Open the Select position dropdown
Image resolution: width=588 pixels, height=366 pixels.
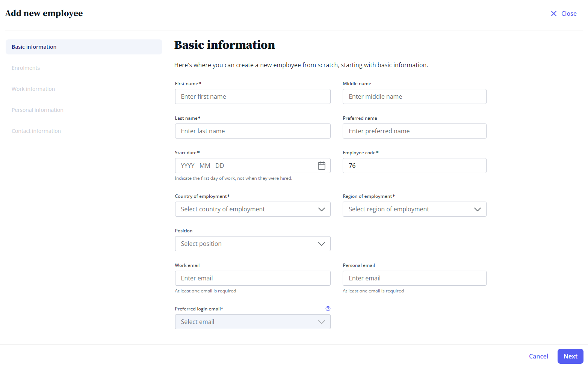point(253,244)
